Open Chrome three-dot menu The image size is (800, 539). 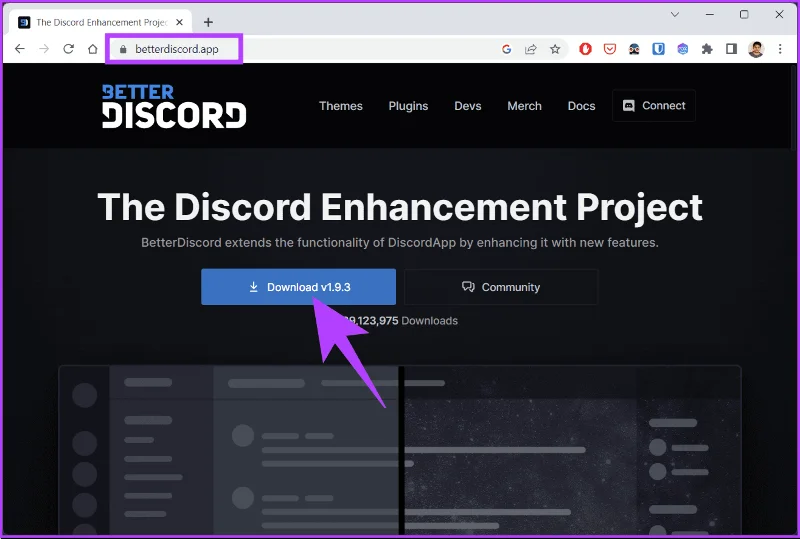click(x=780, y=49)
